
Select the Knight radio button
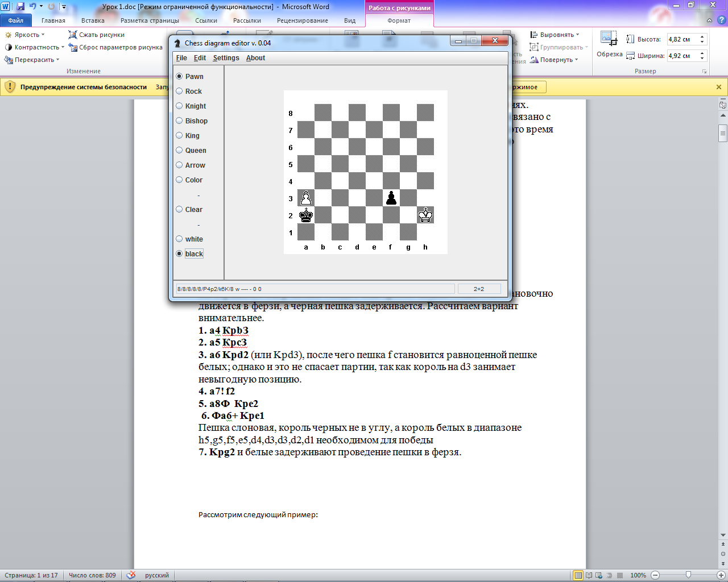tap(180, 106)
